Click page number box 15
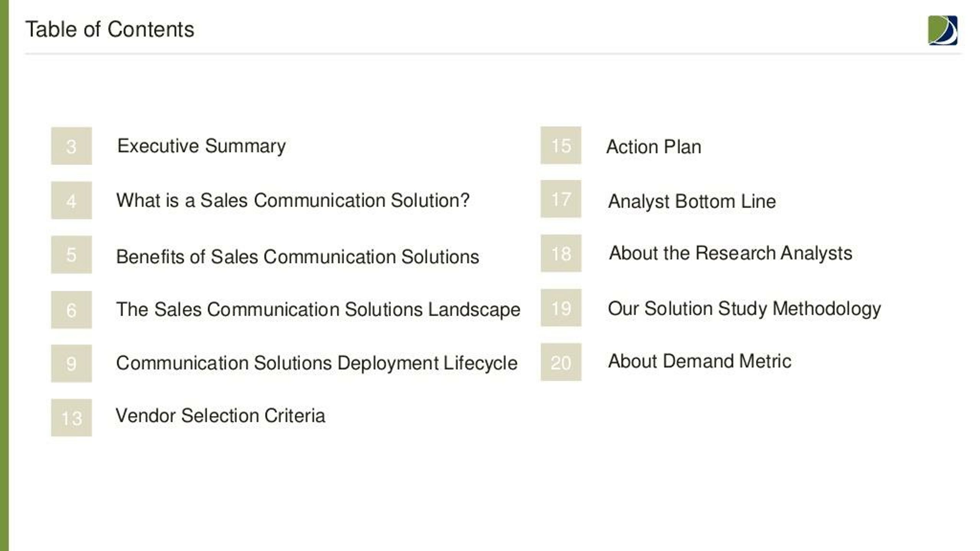This screenshot has width=980, height=551. pyautogui.click(x=561, y=145)
